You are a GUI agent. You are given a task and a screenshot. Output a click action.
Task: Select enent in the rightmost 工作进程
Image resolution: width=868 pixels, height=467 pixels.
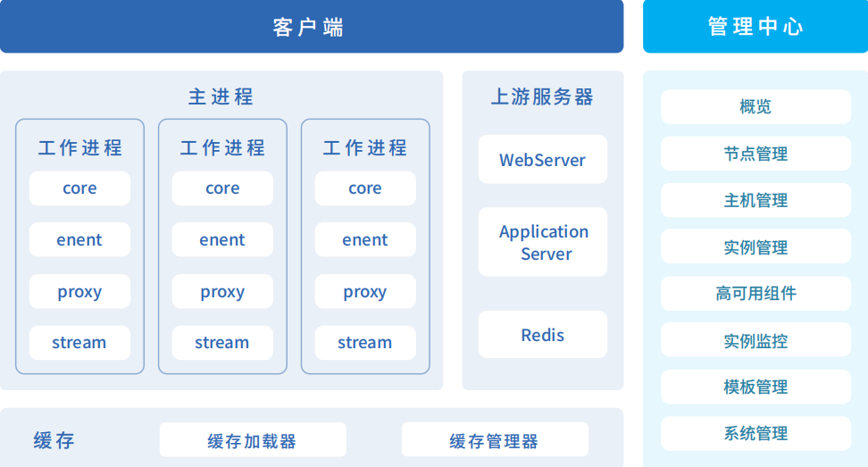[x=364, y=240]
